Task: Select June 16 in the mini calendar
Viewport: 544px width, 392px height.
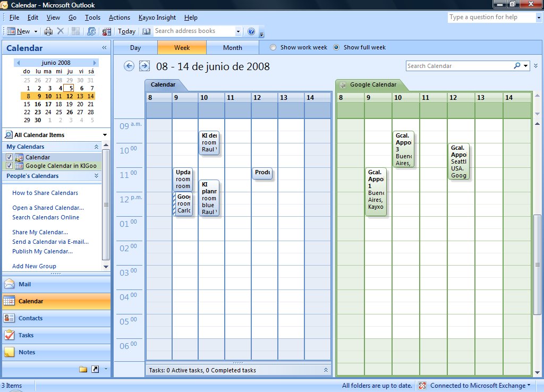Action: click(38, 104)
